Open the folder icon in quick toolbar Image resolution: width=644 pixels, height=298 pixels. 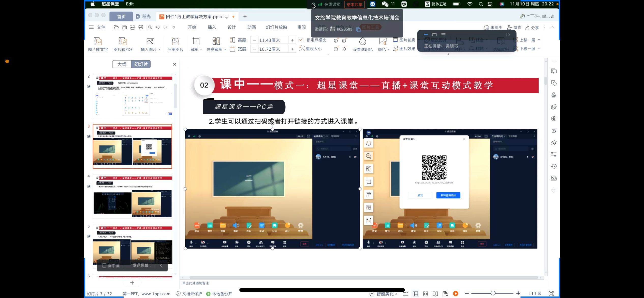click(116, 27)
